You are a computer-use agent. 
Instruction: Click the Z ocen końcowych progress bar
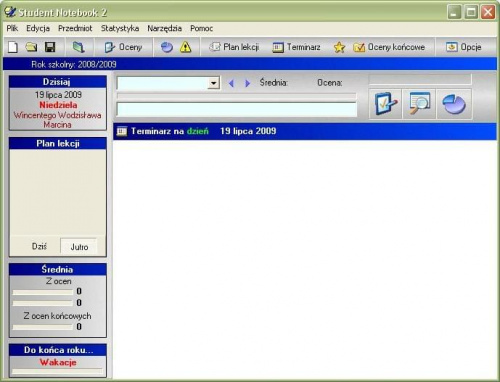[43, 327]
